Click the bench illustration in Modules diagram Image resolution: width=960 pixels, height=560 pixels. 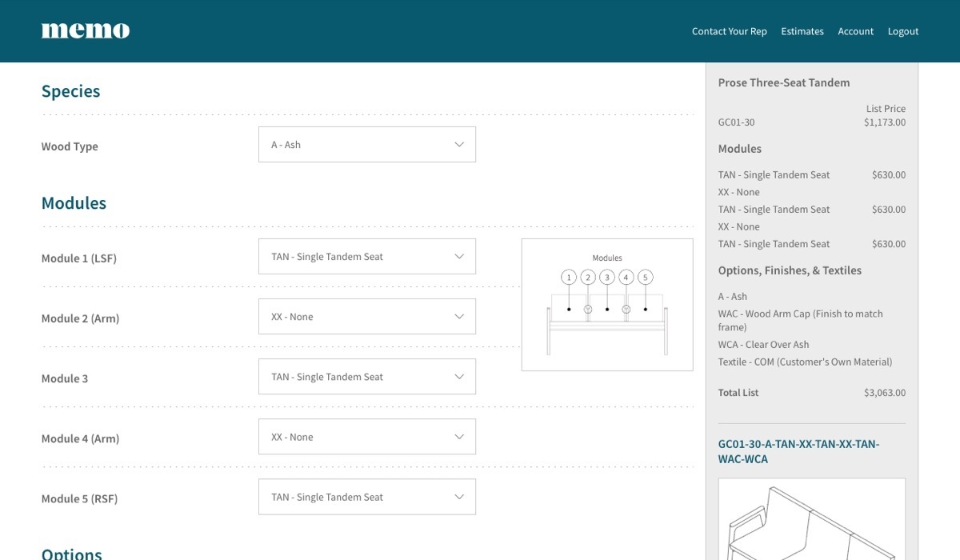[x=607, y=324]
